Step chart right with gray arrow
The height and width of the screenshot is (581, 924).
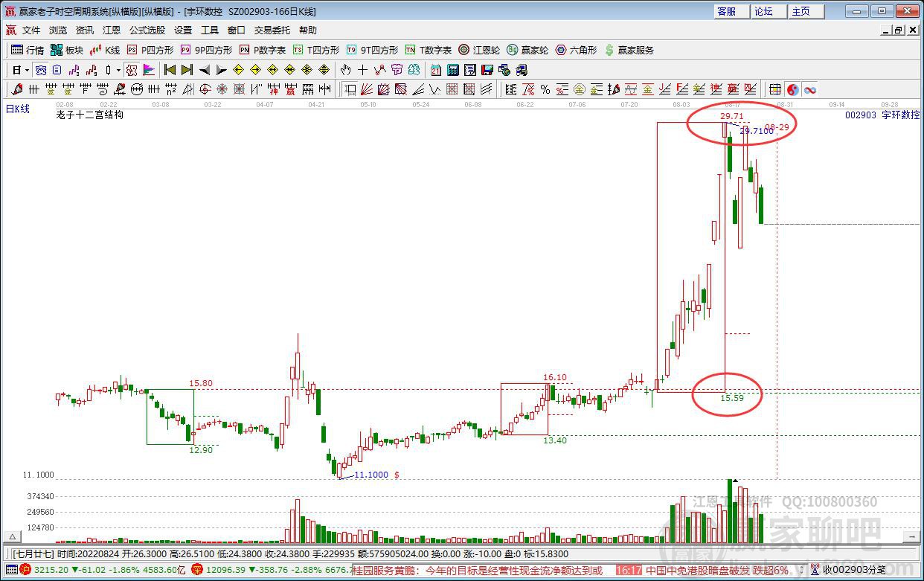pyautogui.click(x=222, y=70)
